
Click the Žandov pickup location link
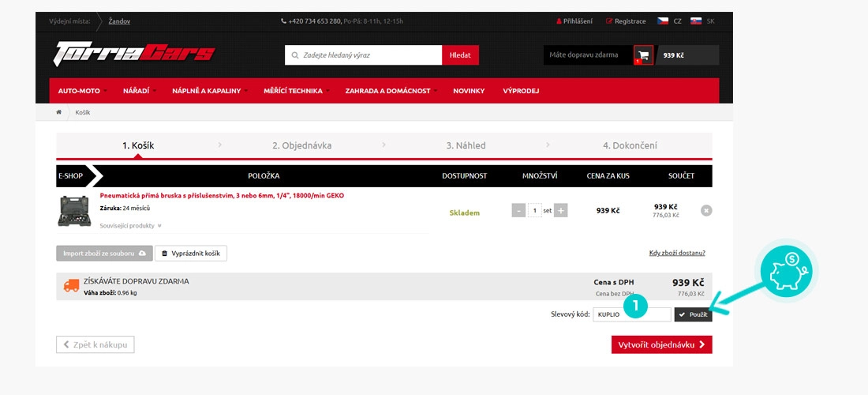coord(120,21)
